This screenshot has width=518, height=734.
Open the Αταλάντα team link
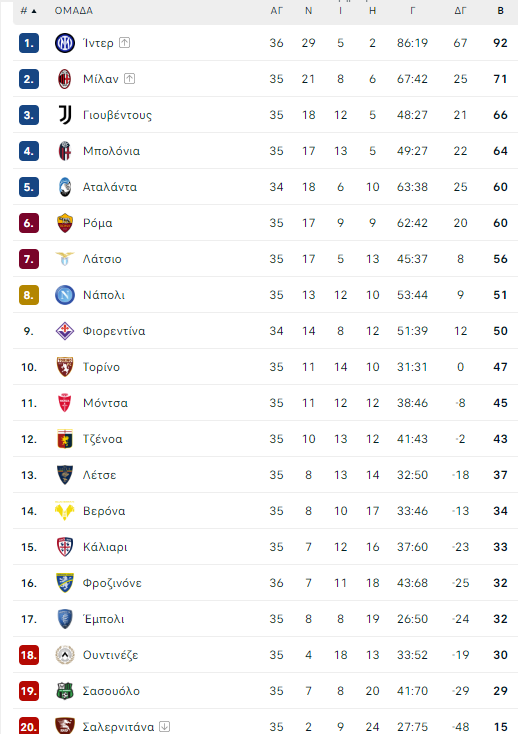tap(110, 187)
